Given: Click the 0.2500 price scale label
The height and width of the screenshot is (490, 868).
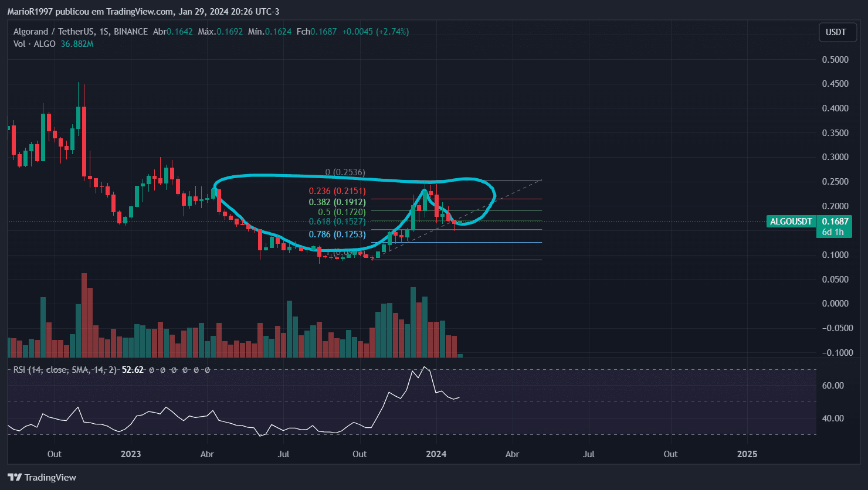Looking at the screenshot, I should click(835, 182).
